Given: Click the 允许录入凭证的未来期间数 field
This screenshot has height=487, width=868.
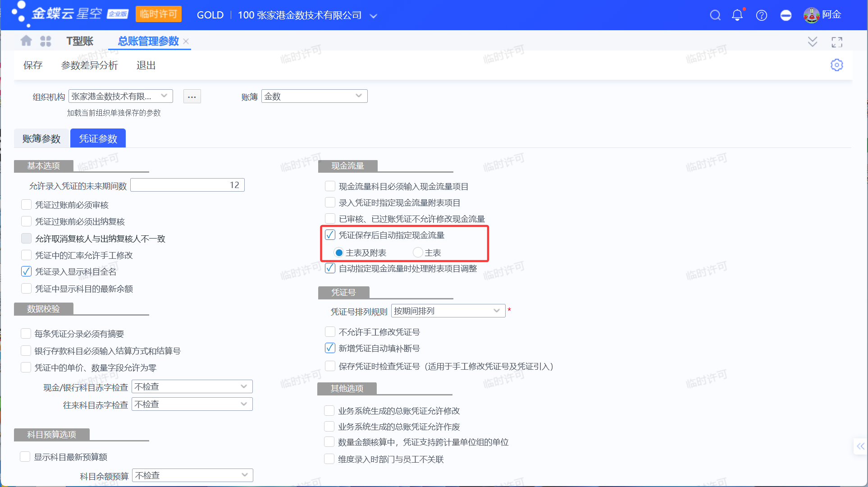Looking at the screenshot, I should click(x=187, y=185).
